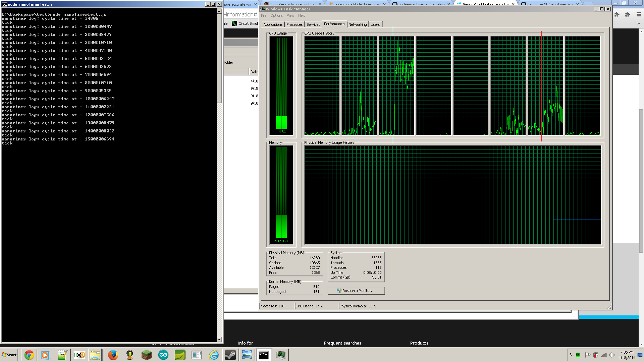Open the Notepad++ taskbar icon
This screenshot has width=644, height=362.
click(63, 355)
